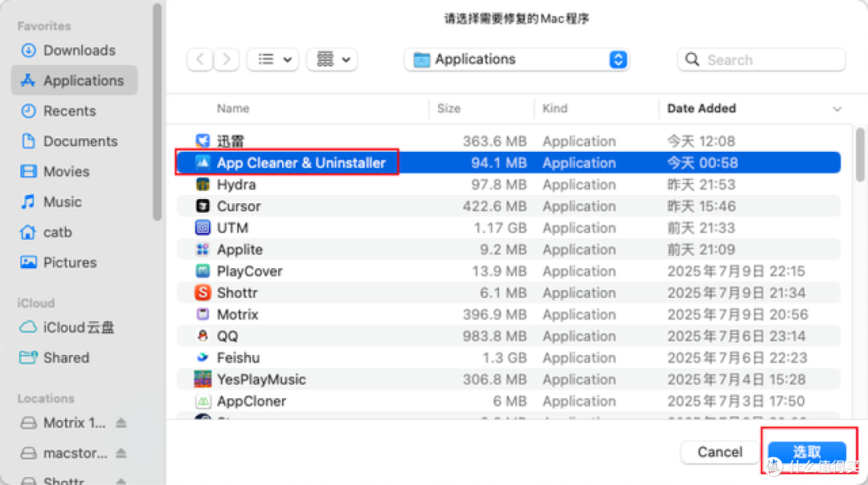Sort by the Size column

(x=448, y=108)
